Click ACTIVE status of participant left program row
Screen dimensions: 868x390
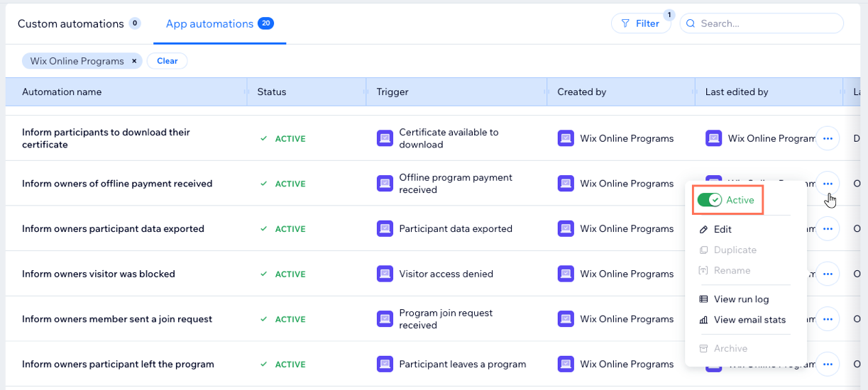(x=283, y=364)
